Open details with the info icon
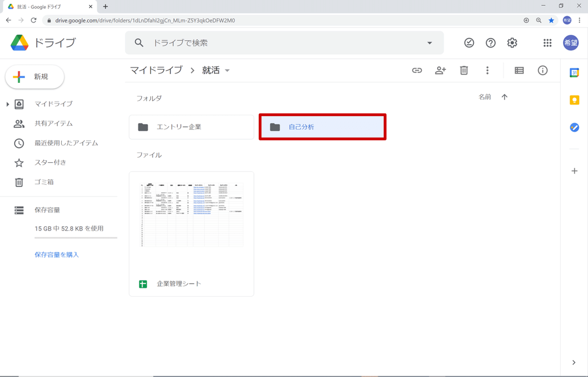Viewport: 588px width, 377px height. pyautogui.click(x=542, y=70)
